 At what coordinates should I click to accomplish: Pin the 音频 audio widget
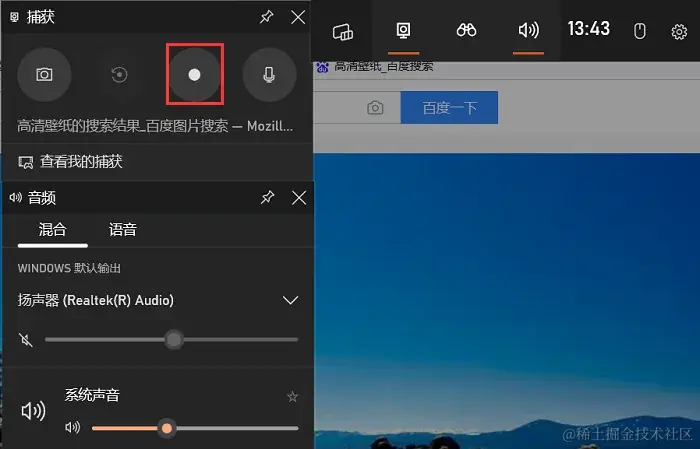coord(267,197)
